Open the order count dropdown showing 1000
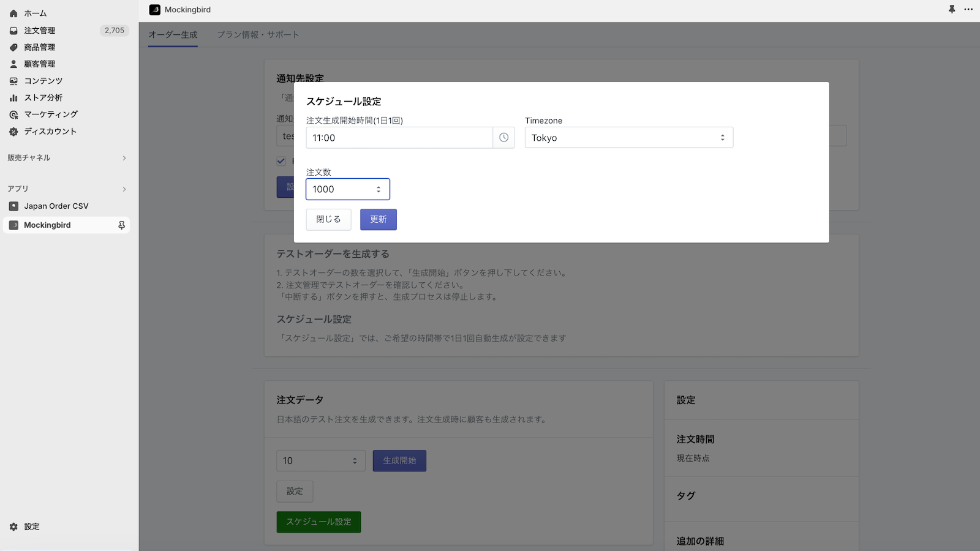This screenshot has width=980, height=551. [347, 189]
